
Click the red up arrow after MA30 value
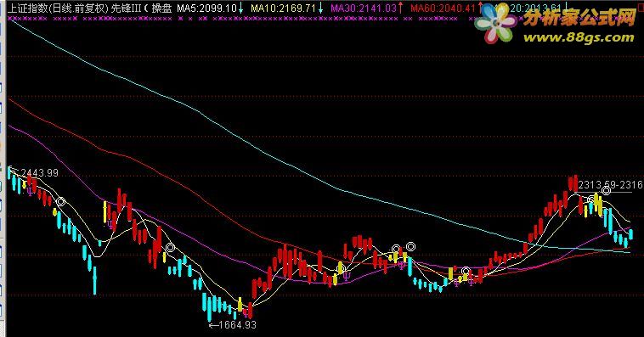(400, 8)
